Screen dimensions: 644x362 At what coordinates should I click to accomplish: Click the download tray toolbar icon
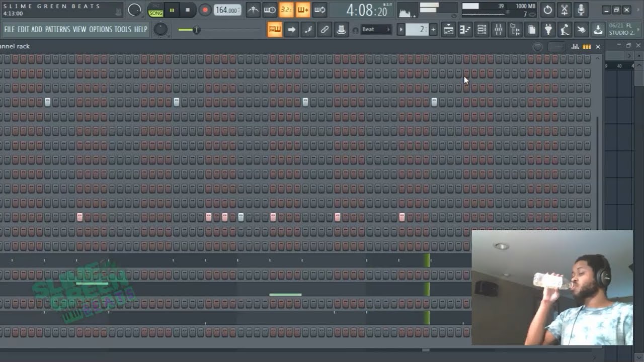coord(598,30)
